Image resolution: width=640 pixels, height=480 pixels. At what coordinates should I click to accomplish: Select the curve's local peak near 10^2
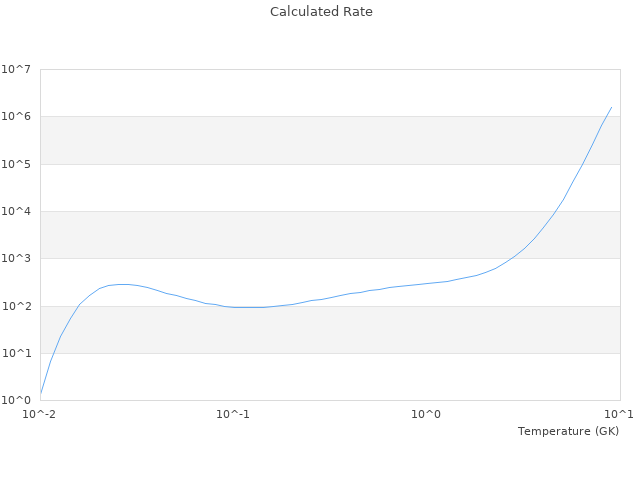122,284
